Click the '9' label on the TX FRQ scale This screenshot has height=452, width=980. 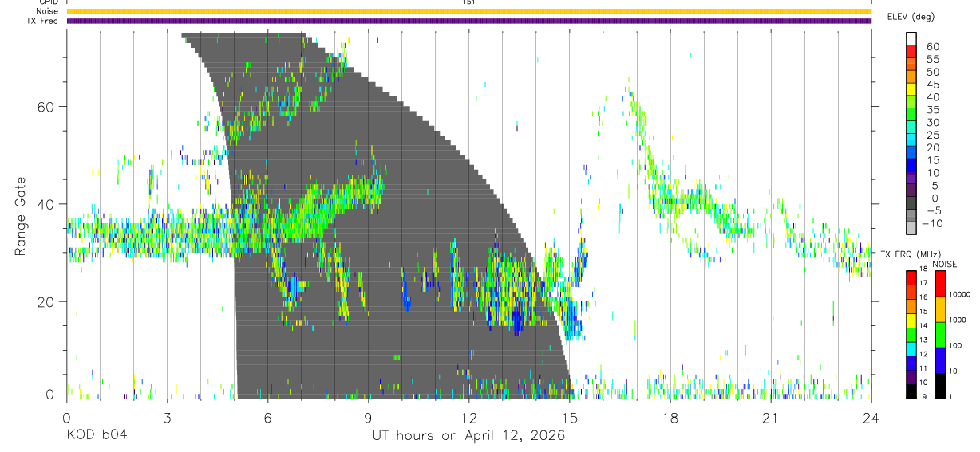[x=926, y=397]
